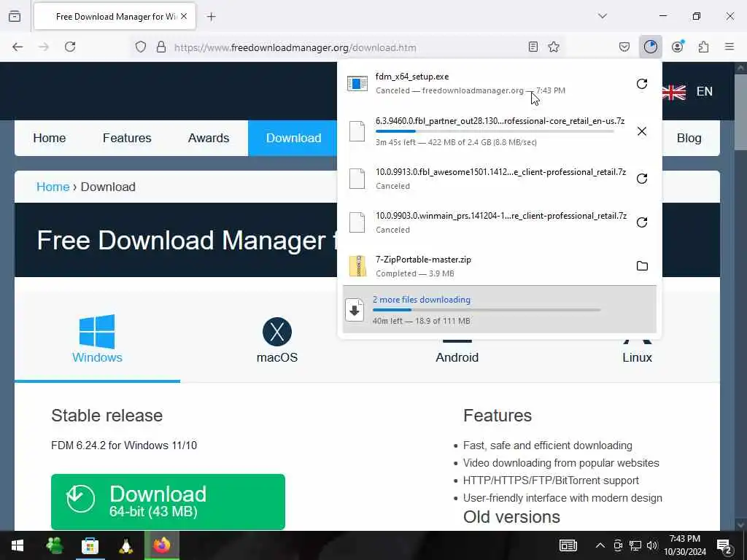
Task: Retry the 10.0.9913.0.fbl_awesome1501 download
Action: point(642,179)
